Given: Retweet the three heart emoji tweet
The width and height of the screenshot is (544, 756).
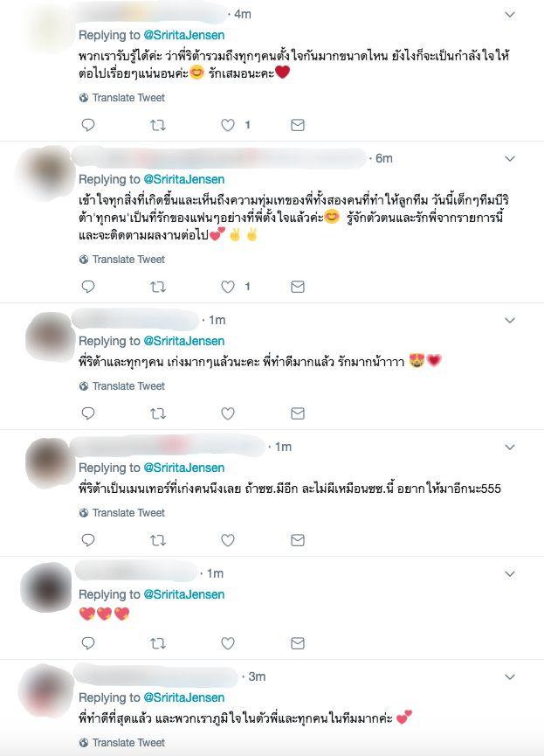Looking at the screenshot, I should coord(158,643).
